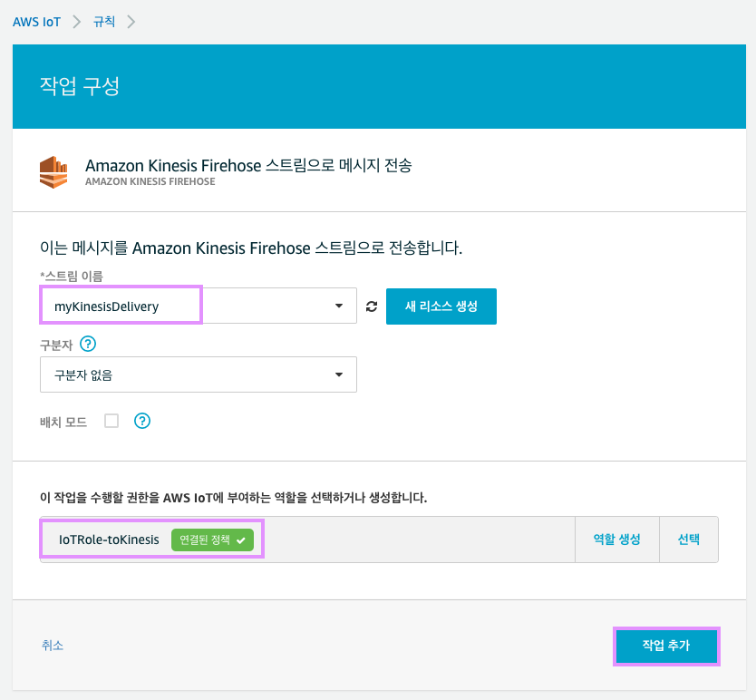Enable the 배치 모드 checkbox

111,421
